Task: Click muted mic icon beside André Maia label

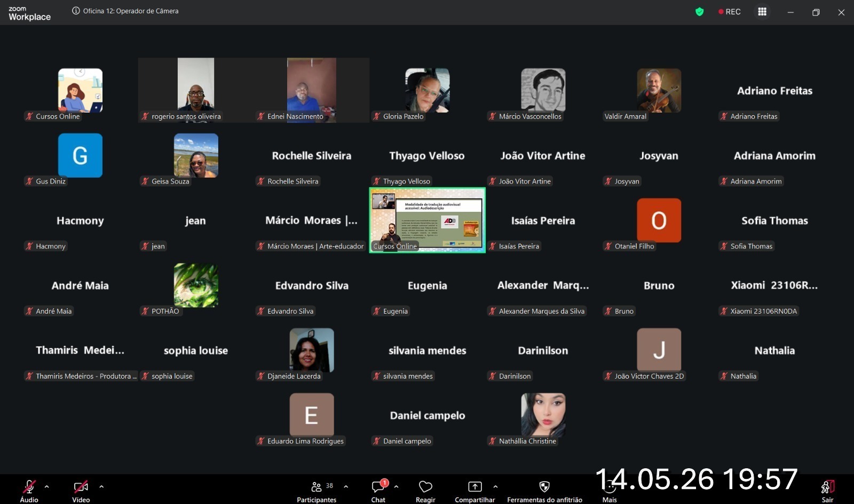Action: (x=29, y=311)
